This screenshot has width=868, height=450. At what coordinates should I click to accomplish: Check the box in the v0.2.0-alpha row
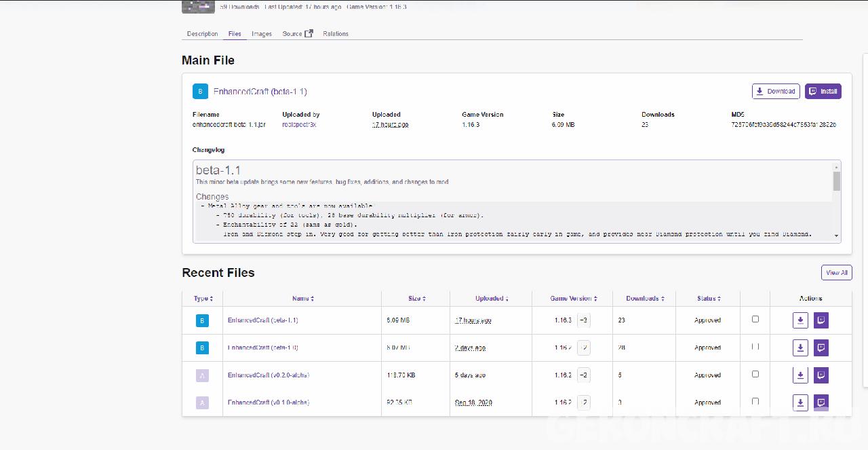(x=755, y=374)
